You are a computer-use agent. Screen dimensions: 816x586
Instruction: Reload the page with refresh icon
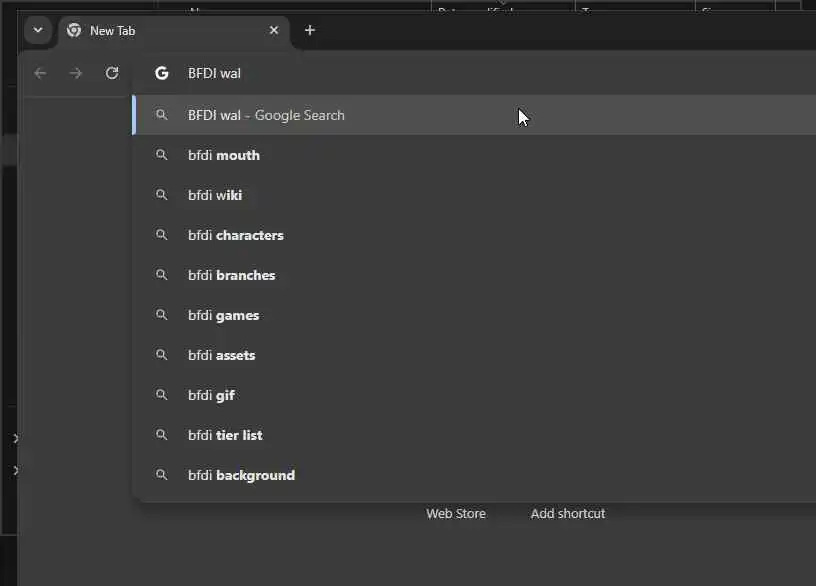pyautogui.click(x=112, y=73)
